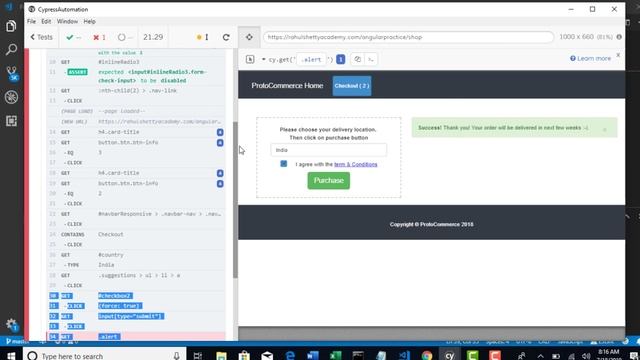This screenshot has height=360, width=640.
Task: Open the File menu
Action: (31, 21)
